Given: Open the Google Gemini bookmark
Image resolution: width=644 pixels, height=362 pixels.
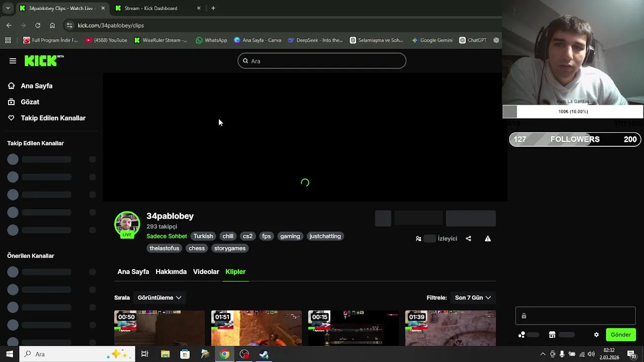Looking at the screenshot, I should (x=432, y=40).
